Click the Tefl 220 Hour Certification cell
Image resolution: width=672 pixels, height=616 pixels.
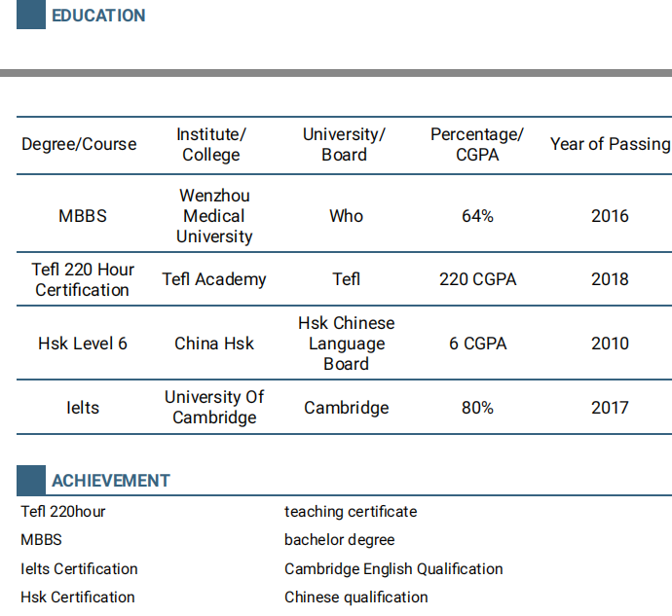coord(83,279)
